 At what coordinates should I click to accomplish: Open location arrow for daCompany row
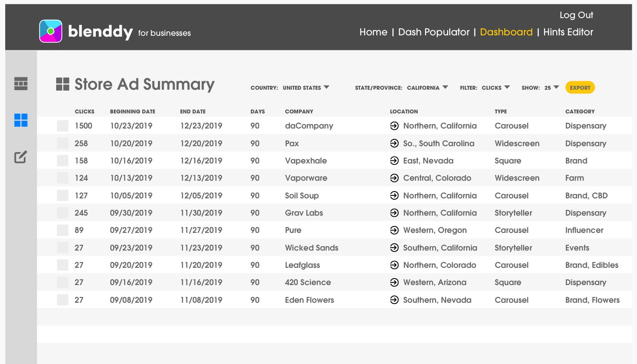tap(394, 126)
